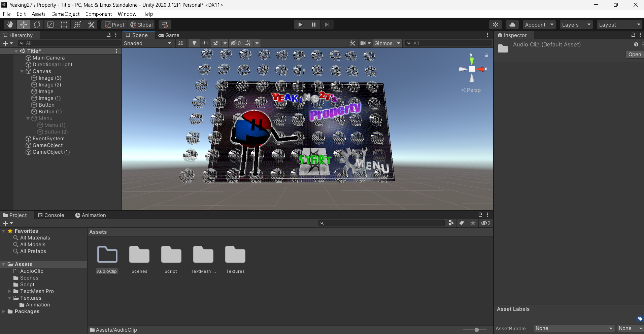Select the Rect Transform tool
The height and width of the screenshot is (334, 644).
pyautogui.click(x=64, y=24)
